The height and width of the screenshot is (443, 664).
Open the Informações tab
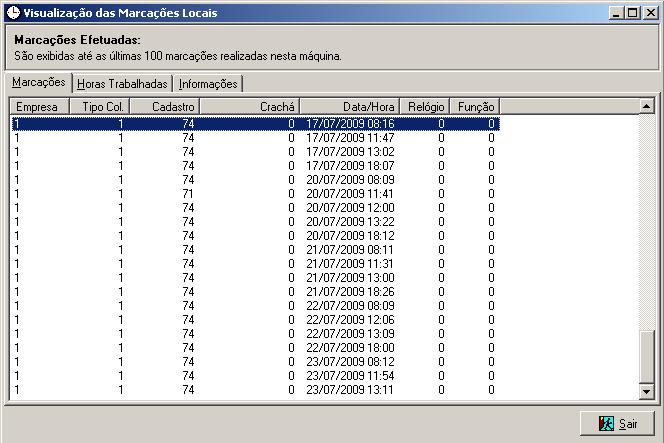click(208, 83)
